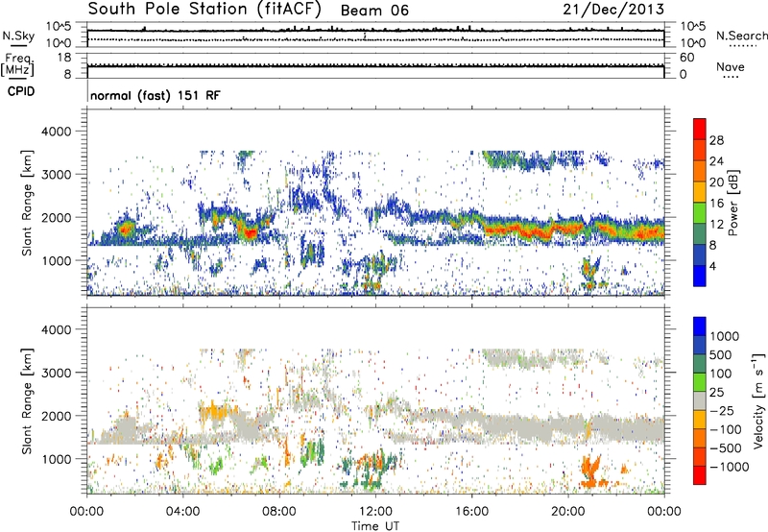
Task: Click the "N.Sky" legend label
Action: (18, 36)
